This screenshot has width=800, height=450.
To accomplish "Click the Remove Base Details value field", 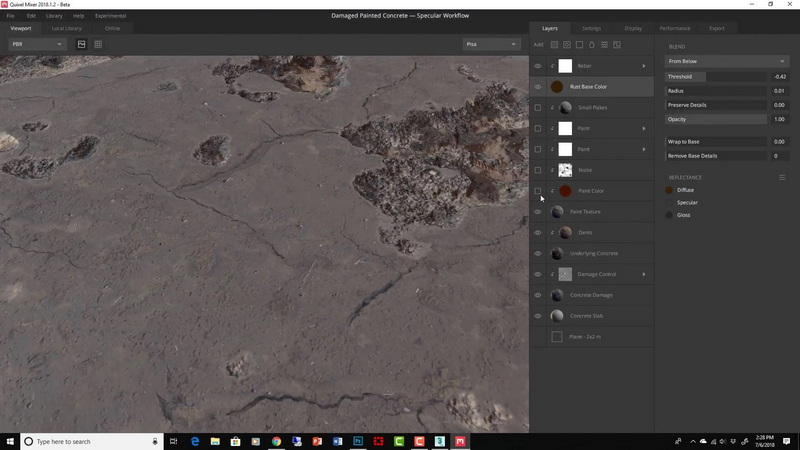I will click(779, 156).
